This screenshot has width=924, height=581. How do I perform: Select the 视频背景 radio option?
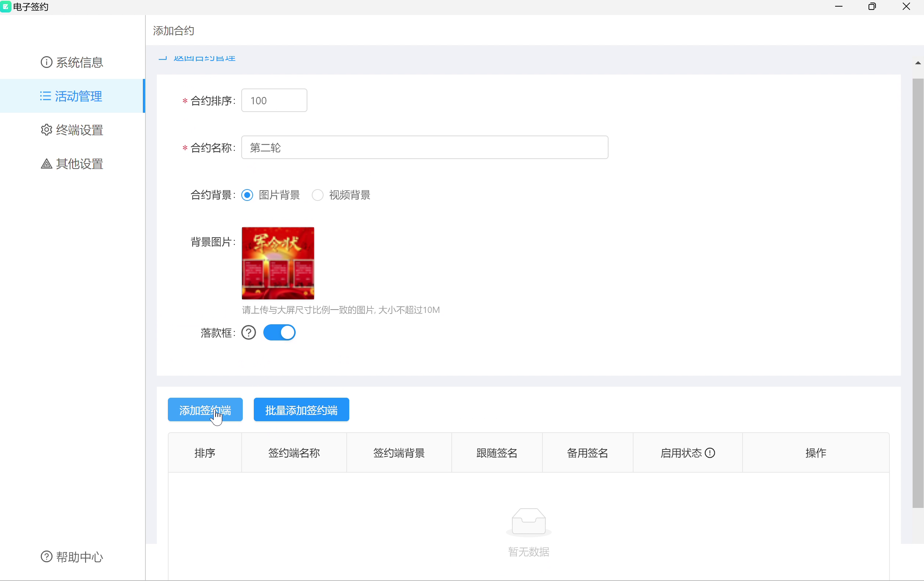[318, 195]
